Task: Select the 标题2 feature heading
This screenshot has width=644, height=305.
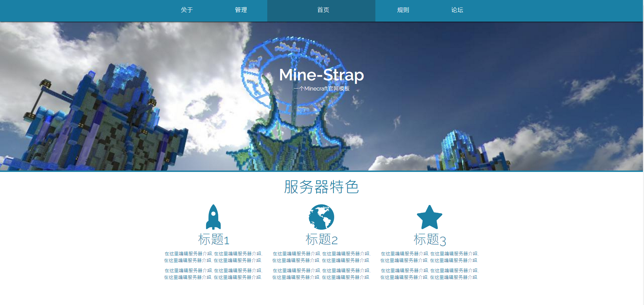Action: [x=321, y=239]
